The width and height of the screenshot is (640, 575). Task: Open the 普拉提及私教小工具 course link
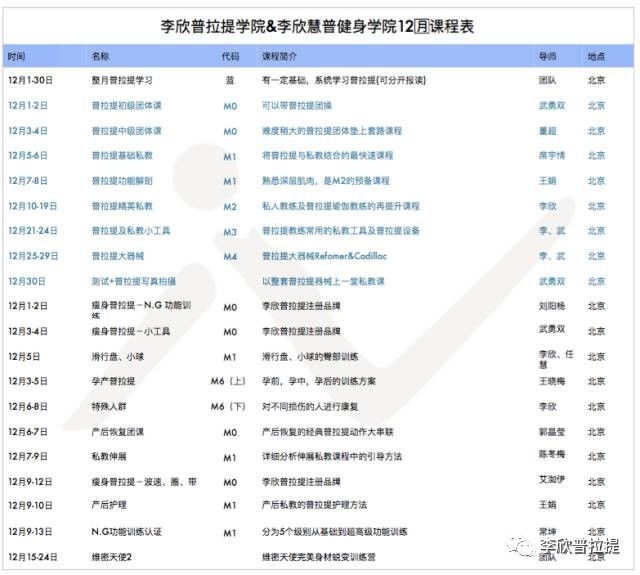[x=131, y=231]
